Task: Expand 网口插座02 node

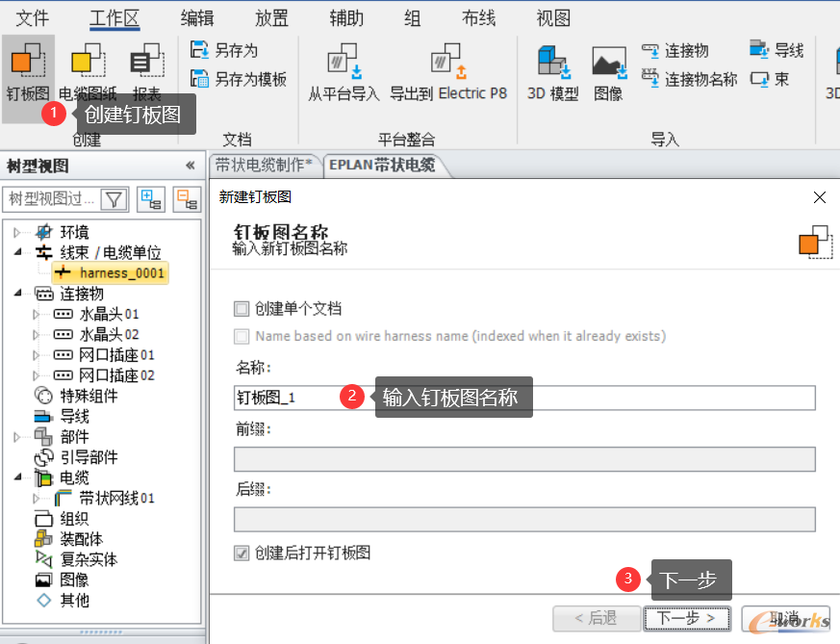Action: coord(37,375)
